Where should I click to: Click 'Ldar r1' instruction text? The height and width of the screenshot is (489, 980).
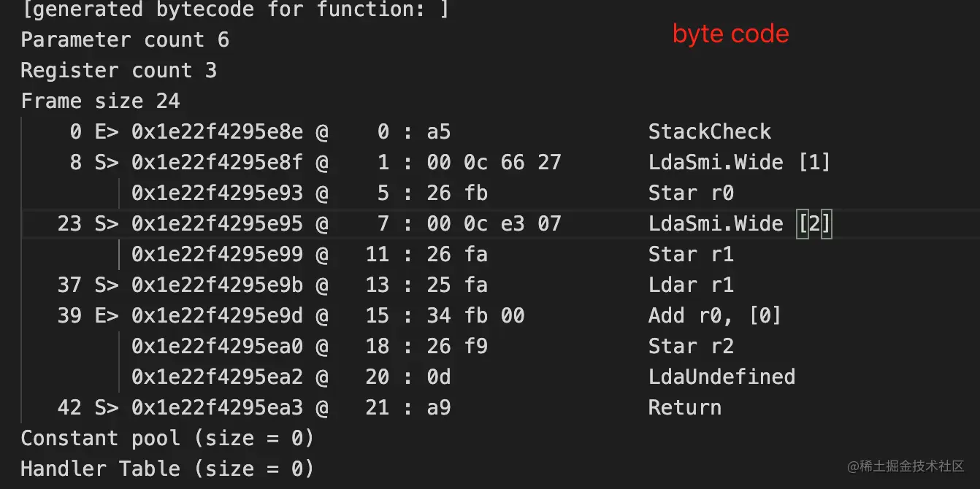coord(691,285)
